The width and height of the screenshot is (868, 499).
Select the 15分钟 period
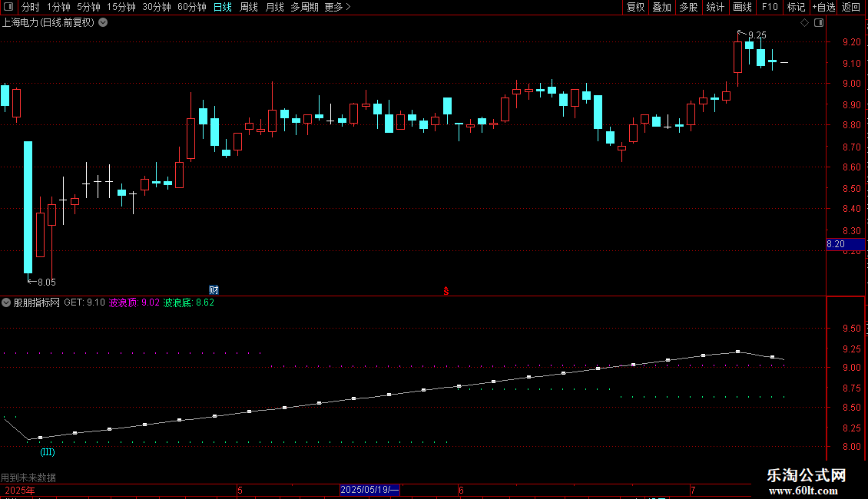click(x=121, y=7)
